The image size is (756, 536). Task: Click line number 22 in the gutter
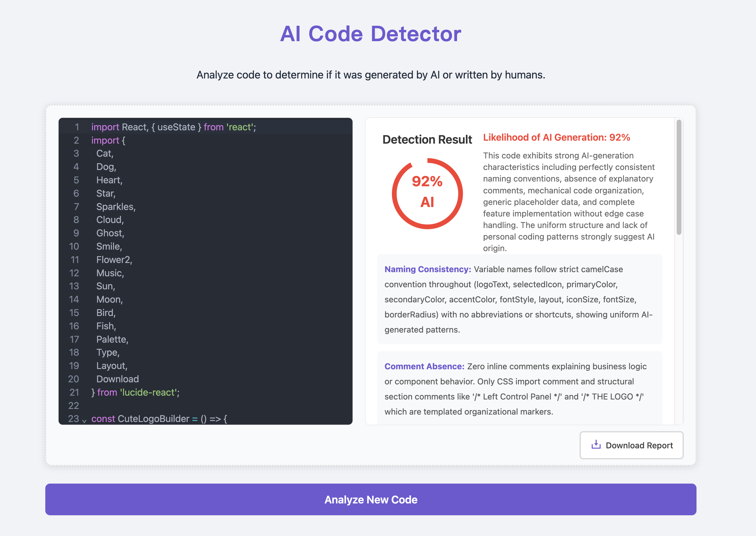point(73,405)
